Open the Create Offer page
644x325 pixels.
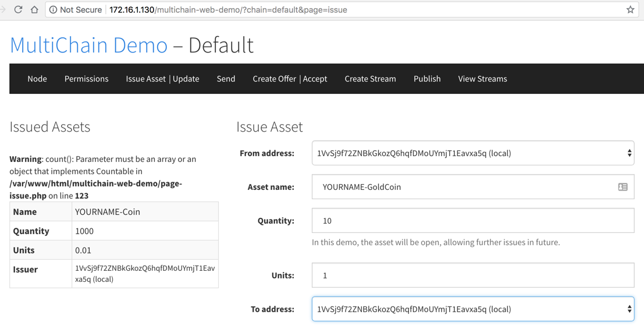(x=273, y=79)
